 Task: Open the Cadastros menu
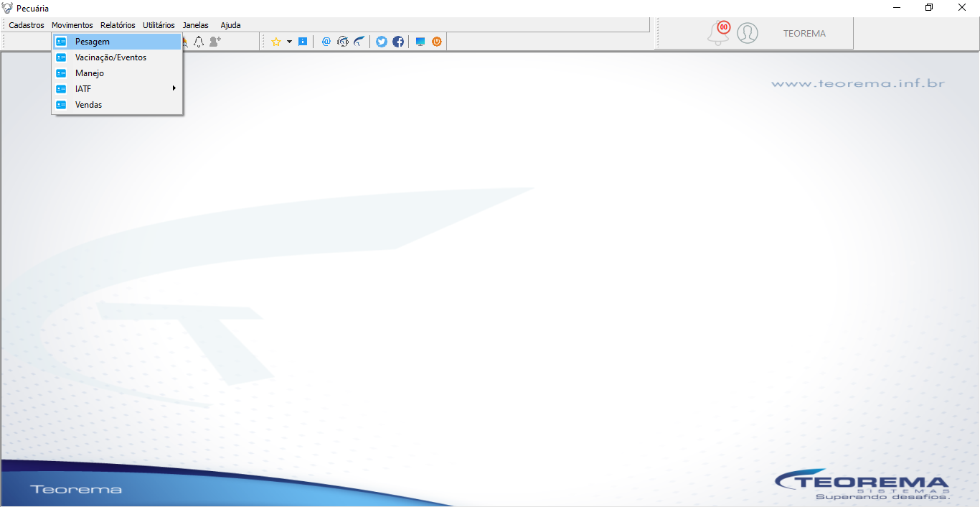27,25
